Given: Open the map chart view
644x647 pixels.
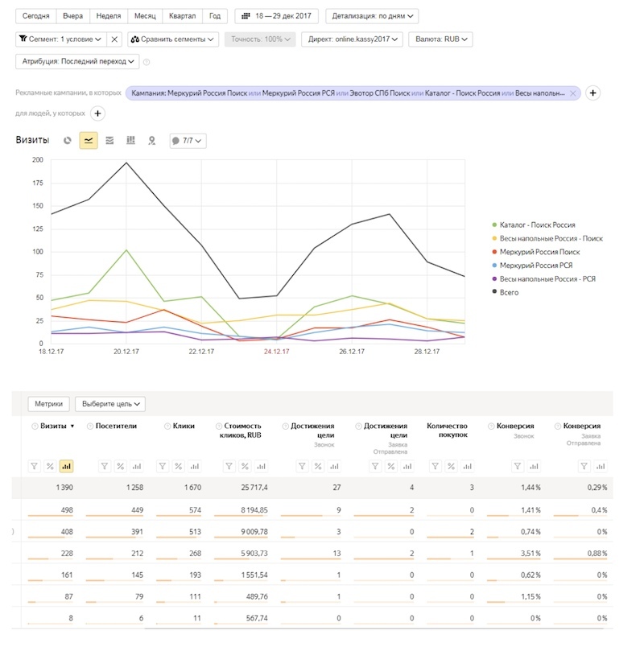Looking at the screenshot, I should point(152,141).
